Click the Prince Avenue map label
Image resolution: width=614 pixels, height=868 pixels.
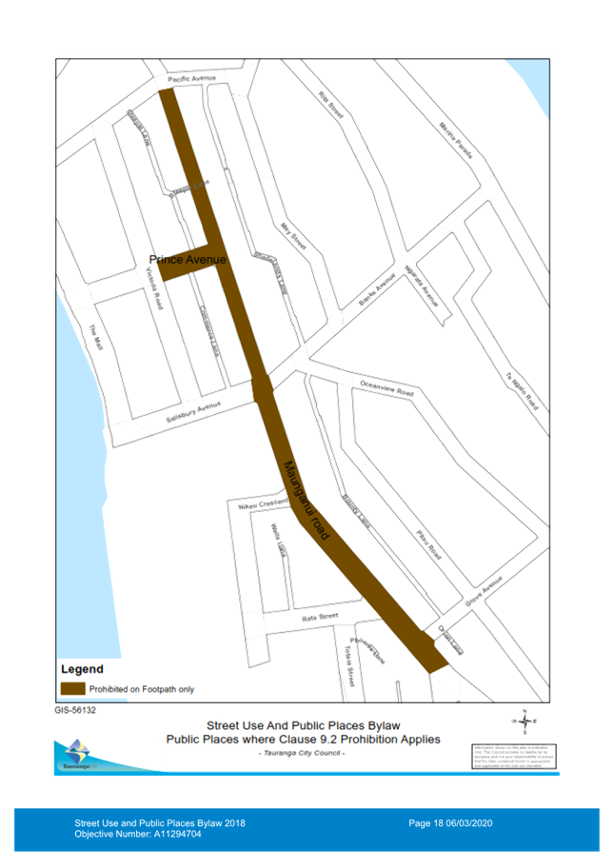pyautogui.click(x=187, y=259)
